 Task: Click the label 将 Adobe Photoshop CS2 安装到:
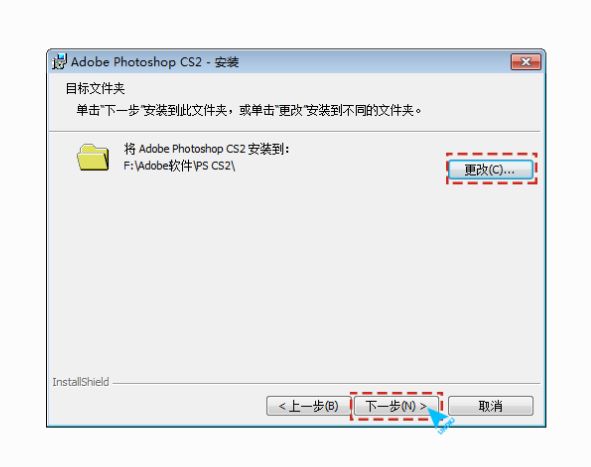207,149
